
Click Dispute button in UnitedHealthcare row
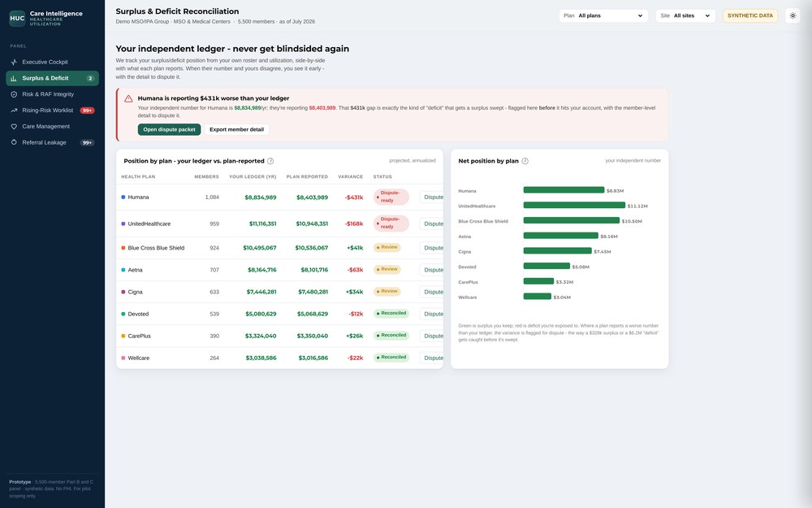[432, 224]
